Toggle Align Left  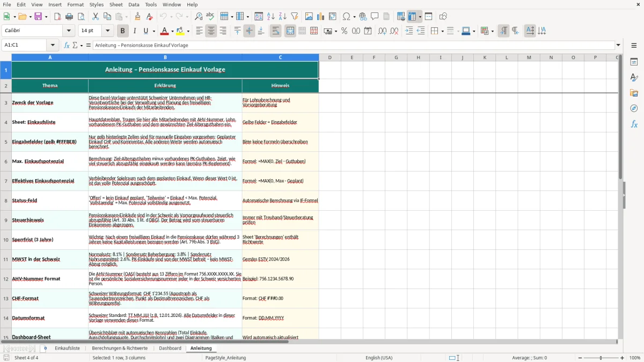pyautogui.click(x=199, y=31)
